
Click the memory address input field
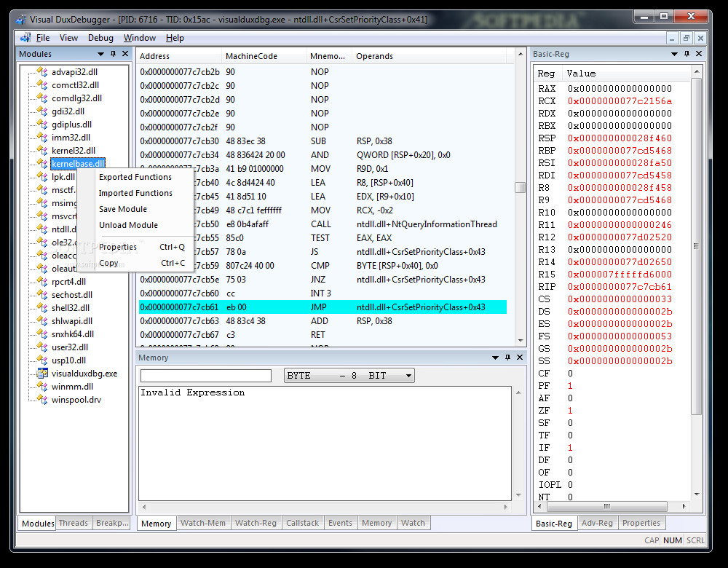[x=206, y=375]
